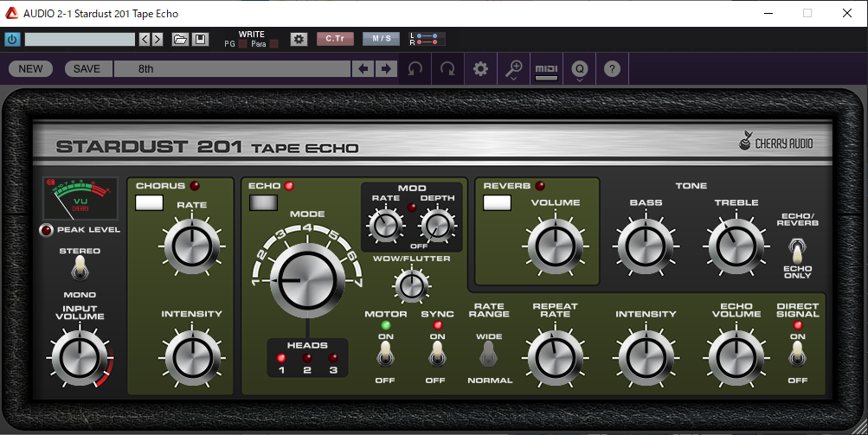Click the Reverb VOLUME knob
868x435 pixels.
556,246
